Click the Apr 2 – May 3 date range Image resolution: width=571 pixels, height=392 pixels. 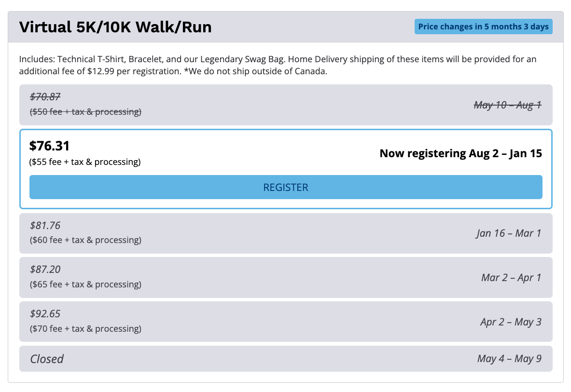[511, 322]
